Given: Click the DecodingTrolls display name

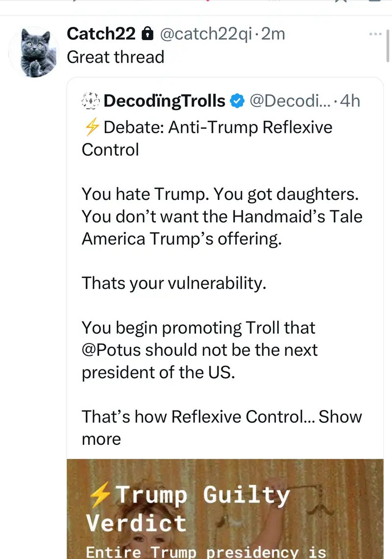Looking at the screenshot, I should 165,101.
